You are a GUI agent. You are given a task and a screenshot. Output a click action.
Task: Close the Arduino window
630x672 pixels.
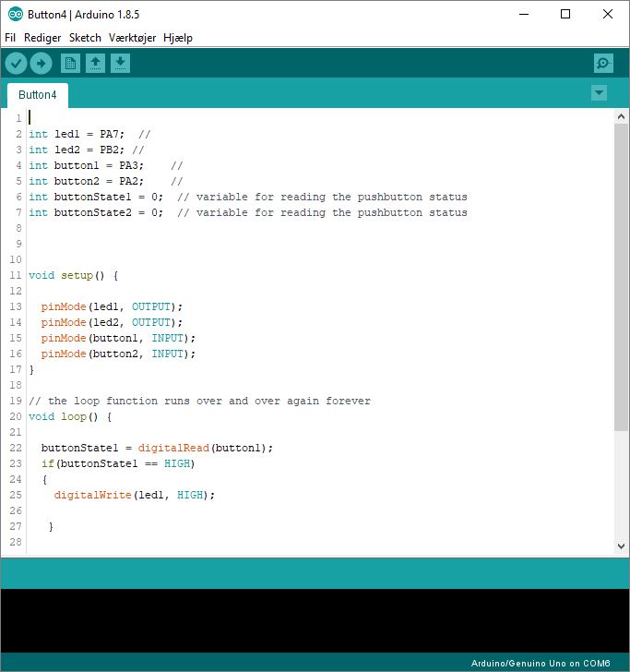[x=607, y=14]
